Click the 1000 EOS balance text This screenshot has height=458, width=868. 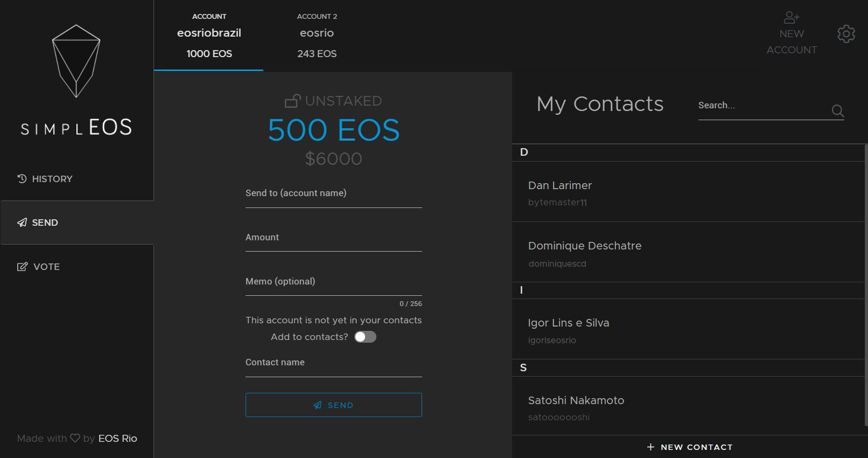209,54
